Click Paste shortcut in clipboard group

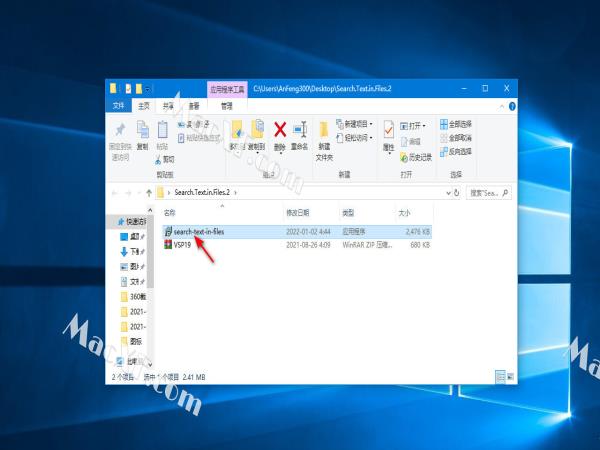(199, 138)
